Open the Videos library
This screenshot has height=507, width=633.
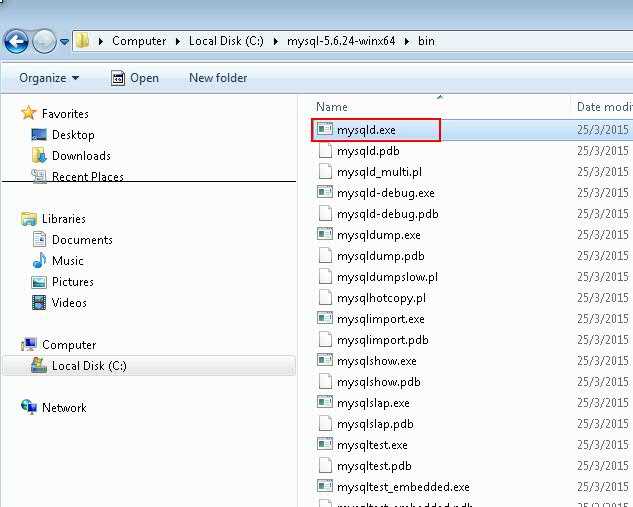coord(69,303)
